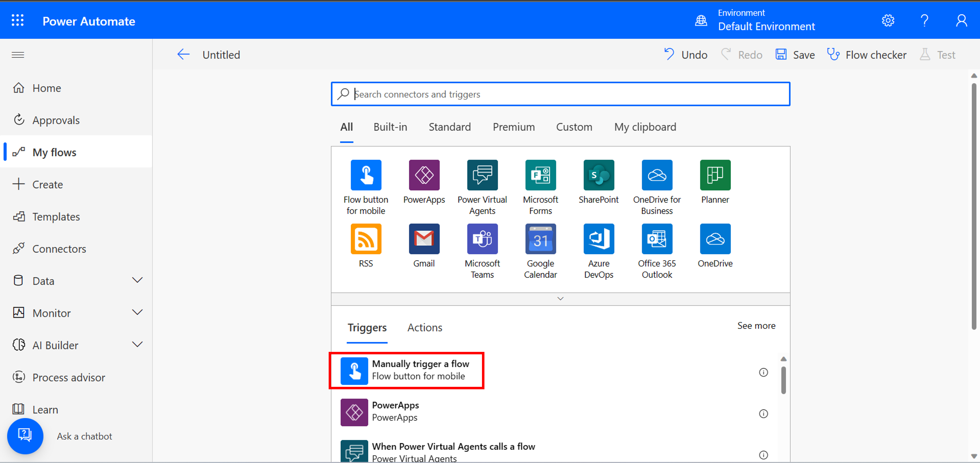The width and height of the screenshot is (980, 463).
Task: Switch to the Actions tab
Action: click(x=424, y=328)
